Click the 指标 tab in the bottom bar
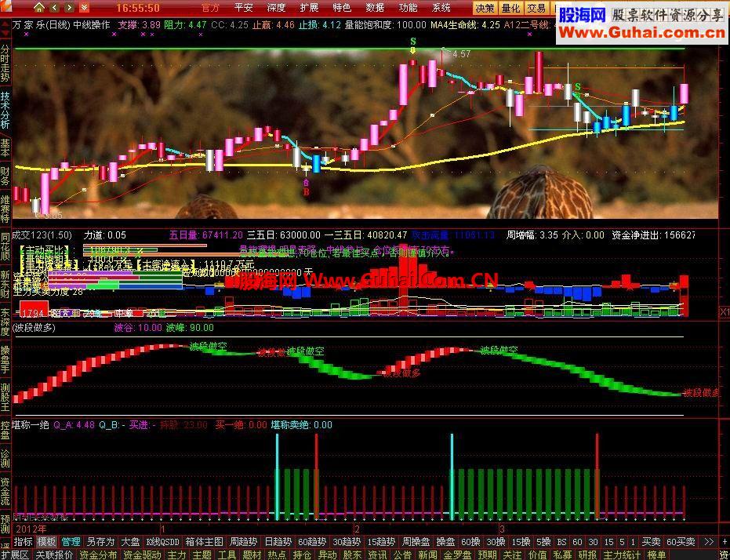730x560 pixels. click(24, 542)
